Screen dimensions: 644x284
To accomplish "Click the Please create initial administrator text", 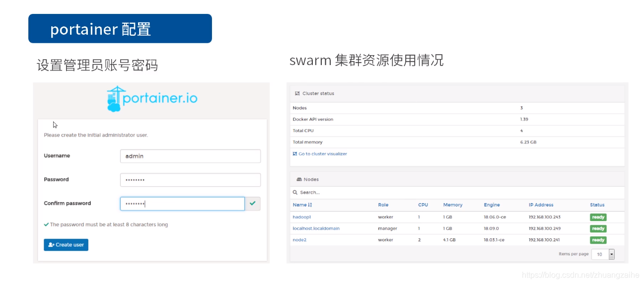I will tap(96, 135).
